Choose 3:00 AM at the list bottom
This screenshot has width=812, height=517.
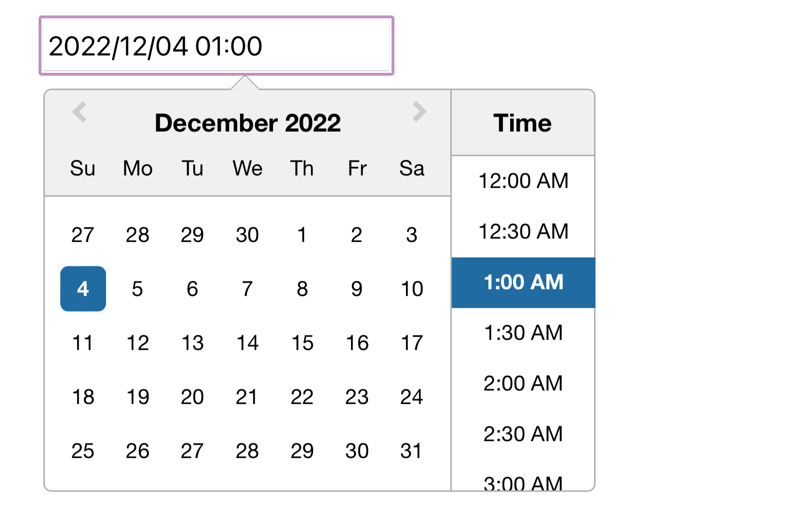(523, 482)
